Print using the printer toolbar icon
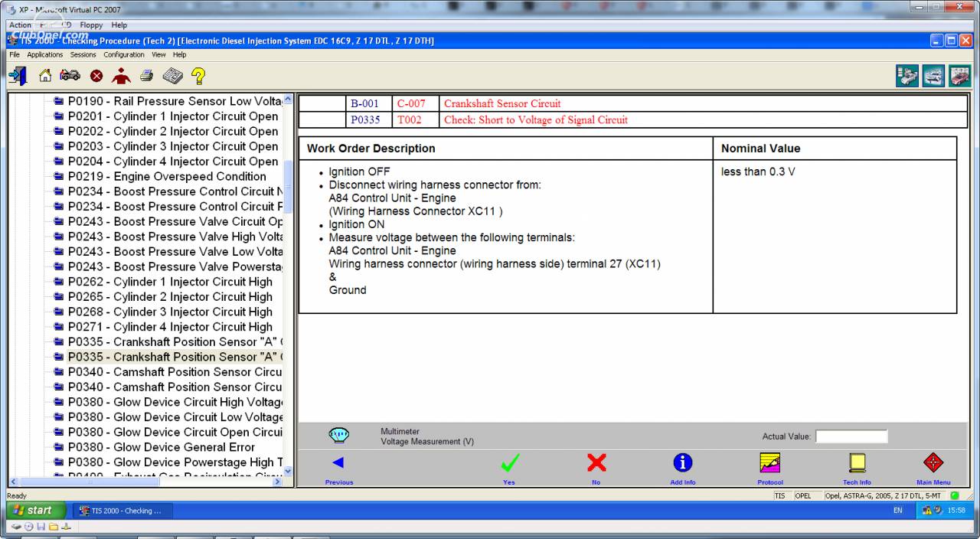Screen dimensions: 980x539 pyautogui.click(x=147, y=76)
